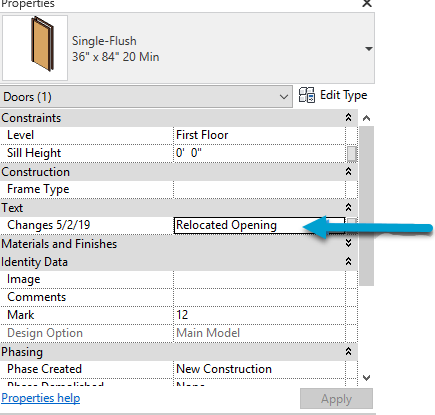Close the Properties panel
Screen dimensions: 435x415
[367, 4]
